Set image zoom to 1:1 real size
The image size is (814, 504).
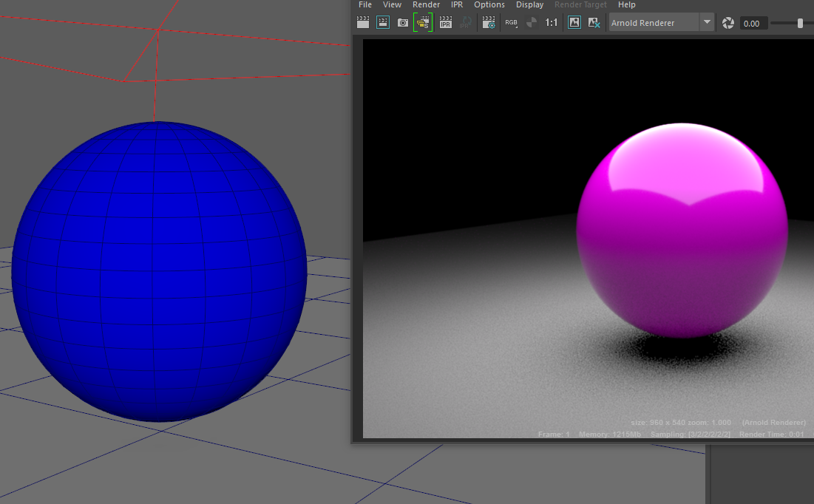[x=552, y=22]
